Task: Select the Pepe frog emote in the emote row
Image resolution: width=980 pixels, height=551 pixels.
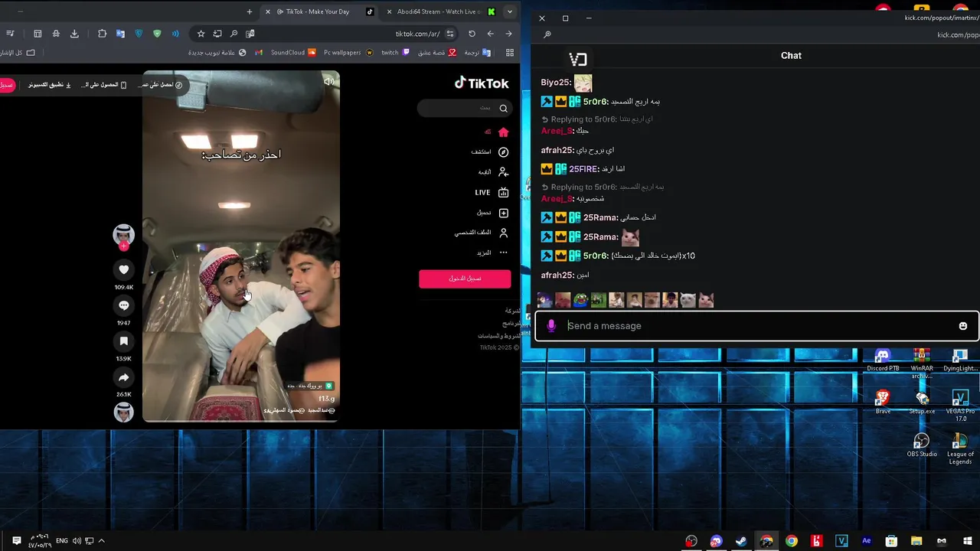Action: (x=581, y=300)
